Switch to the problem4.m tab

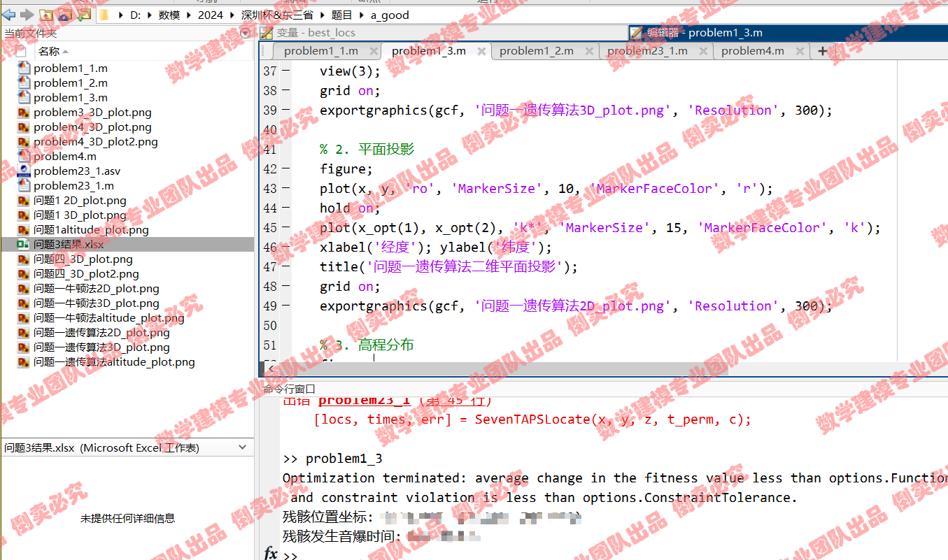pyautogui.click(x=752, y=51)
